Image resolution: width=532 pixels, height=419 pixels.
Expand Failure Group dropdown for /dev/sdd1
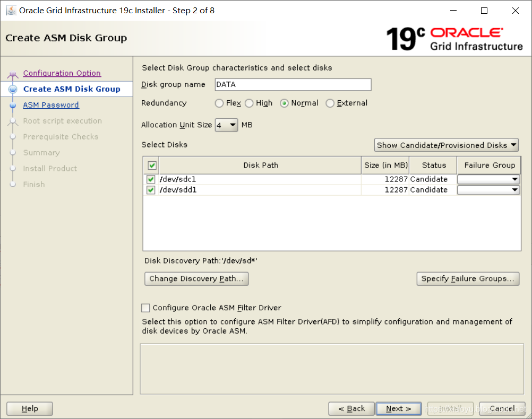point(488,190)
